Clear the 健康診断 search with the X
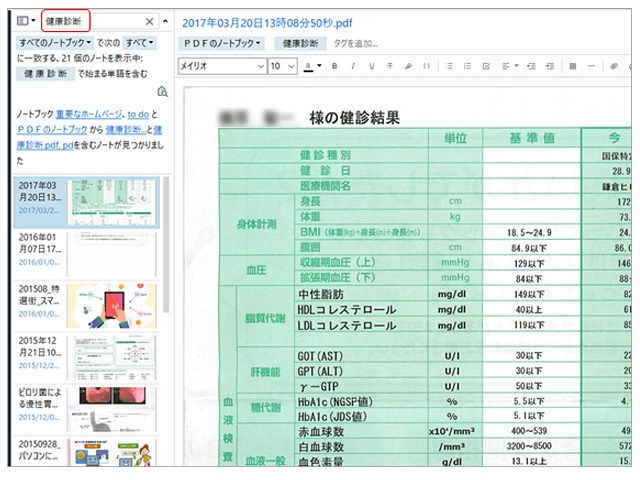This screenshot has height=480, width=640. (150, 21)
